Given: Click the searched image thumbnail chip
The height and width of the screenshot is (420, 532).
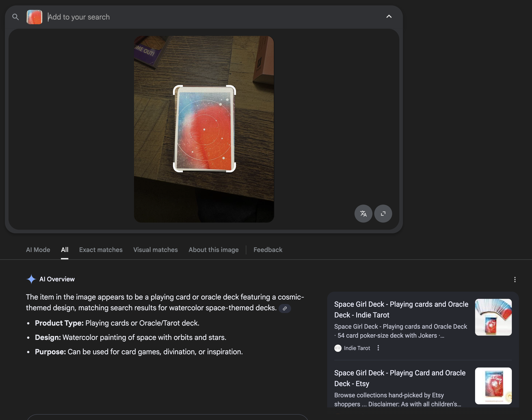Looking at the screenshot, I should (34, 17).
